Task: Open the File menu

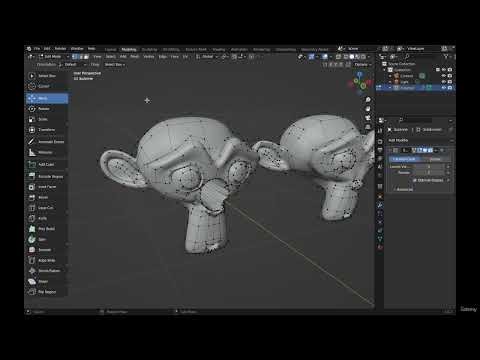Action: pos(37,49)
